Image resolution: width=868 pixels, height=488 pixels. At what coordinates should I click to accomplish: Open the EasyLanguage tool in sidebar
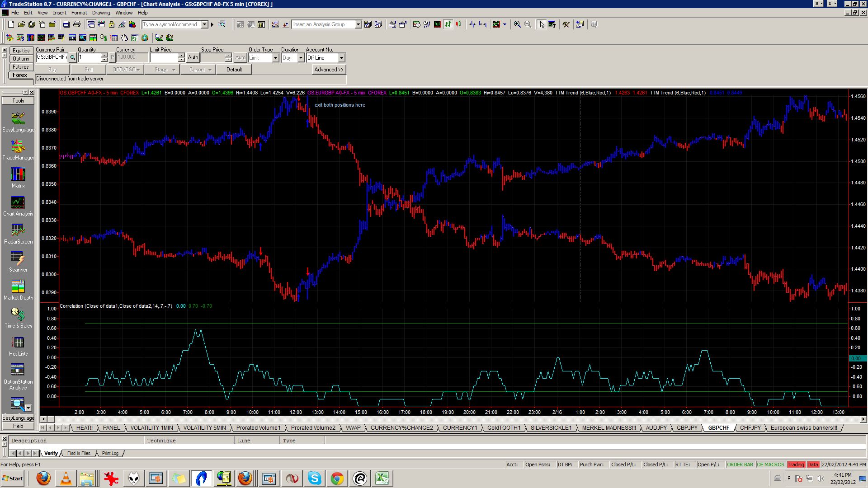(18, 122)
